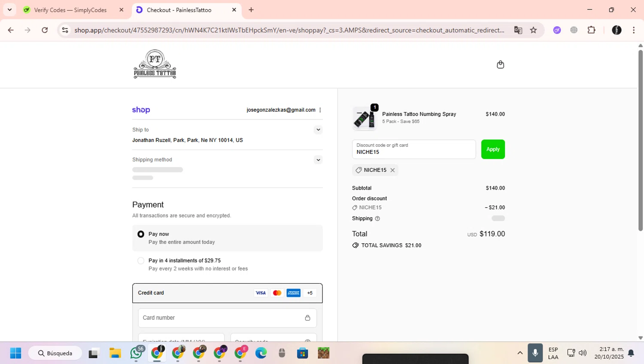Viewport: 644px width, 364px height.
Task: Click the Shop logo
Action: pyautogui.click(x=141, y=110)
